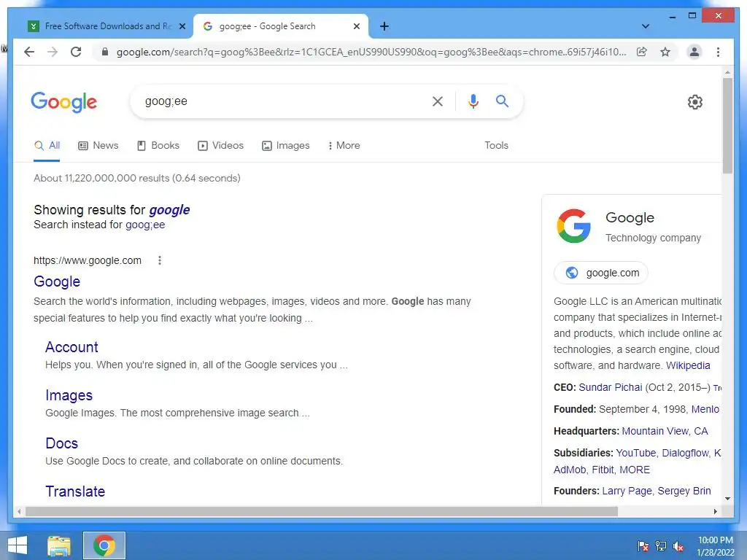Open Dialogflow subsidiary link
The width and height of the screenshot is (747, 560).
[684, 454]
